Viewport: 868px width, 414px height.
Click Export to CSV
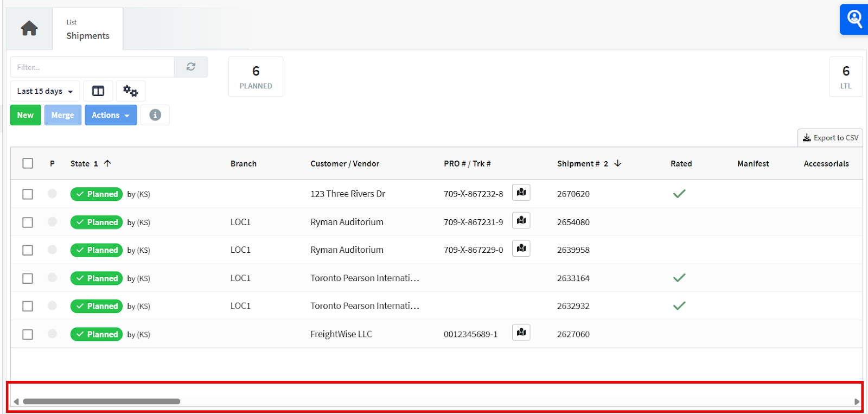[x=830, y=138]
